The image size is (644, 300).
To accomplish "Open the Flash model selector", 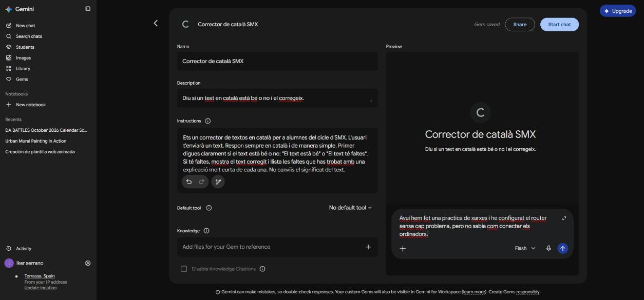I will pyautogui.click(x=525, y=248).
